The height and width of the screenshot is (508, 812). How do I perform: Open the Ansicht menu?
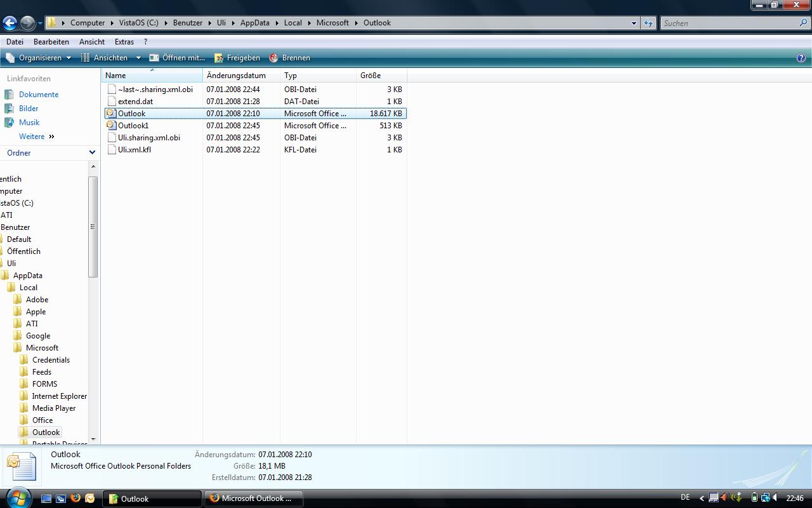[92, 42]
